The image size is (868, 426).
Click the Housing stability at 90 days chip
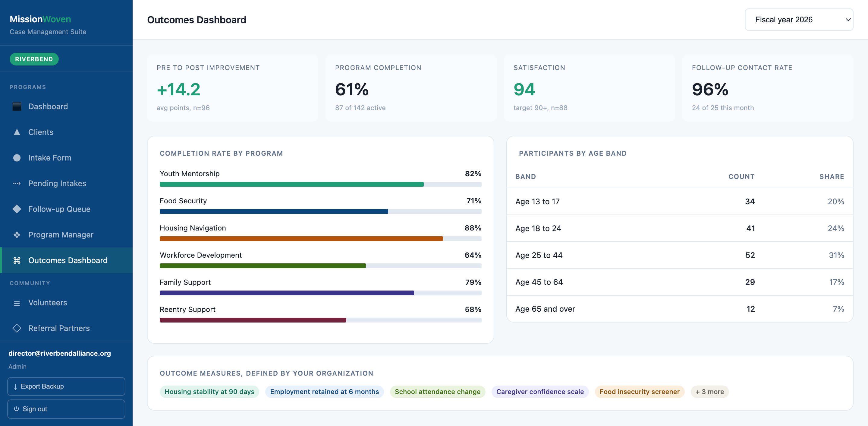pyautogui.click(x=209, y=392)
